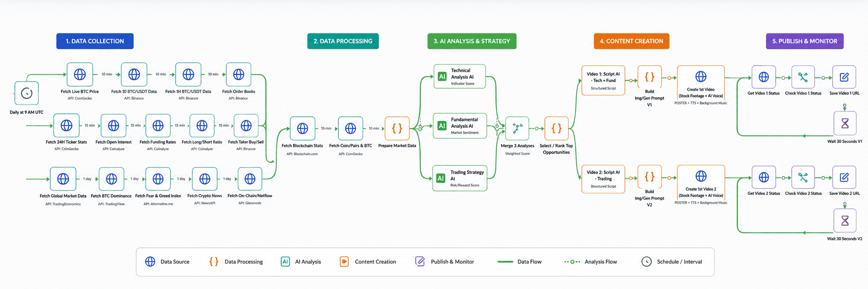Click the Trading Strategy AI node
The height and width of the screenshot is (289, 868).
460,178
